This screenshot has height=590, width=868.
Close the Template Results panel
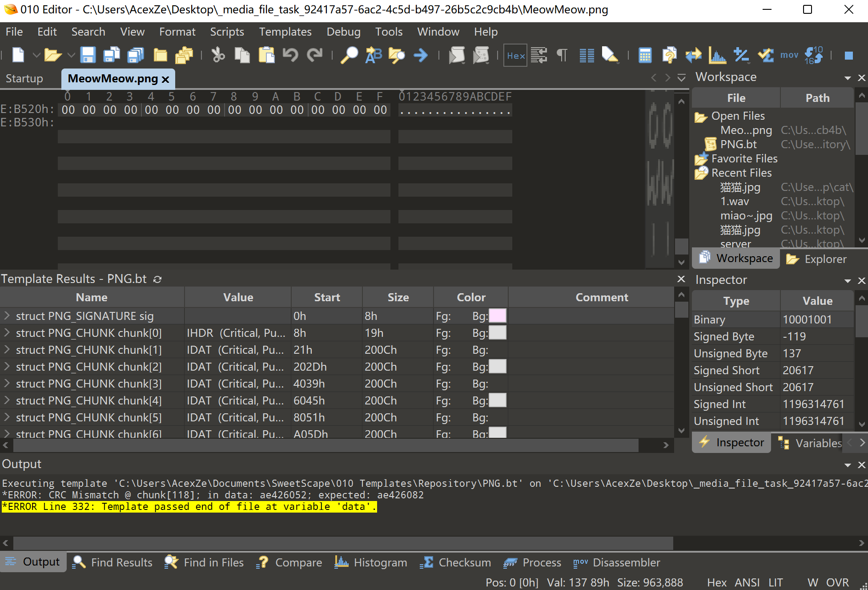click(681, 279)
